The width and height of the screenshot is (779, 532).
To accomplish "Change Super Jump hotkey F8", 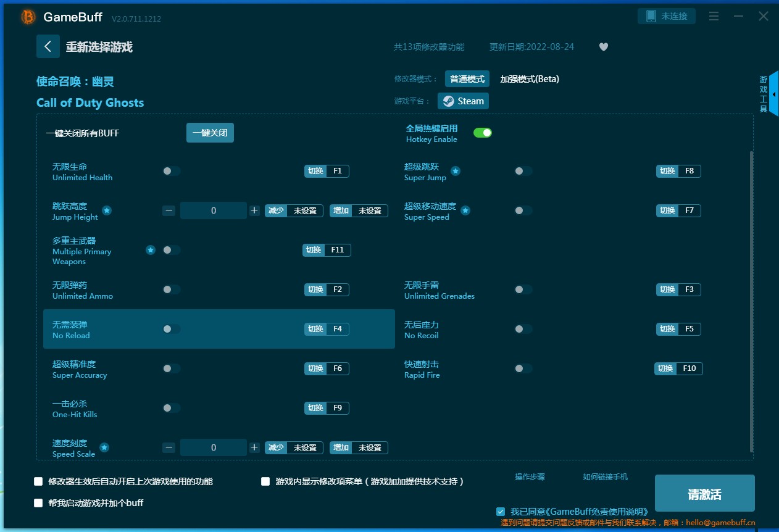I will (x=678, y=171).
